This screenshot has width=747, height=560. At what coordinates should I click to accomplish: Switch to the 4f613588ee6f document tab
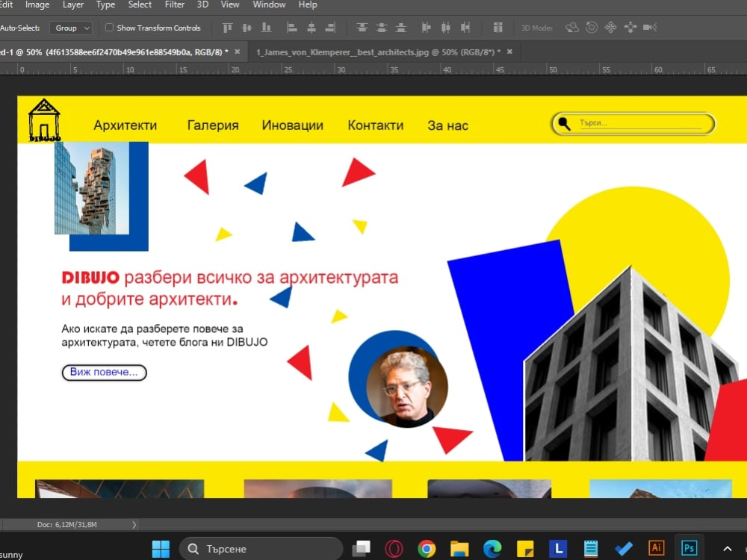pyautogui.click(x=114, y=52)
